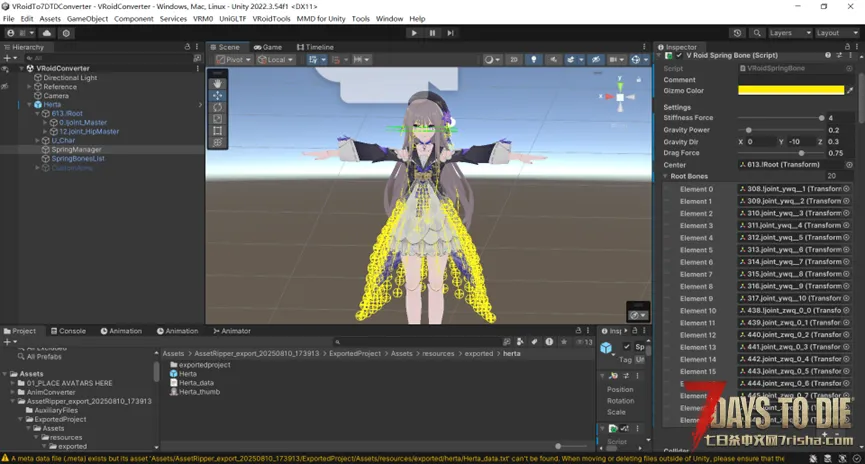Select SpringManager in the Hierarchy
This screenshot has height=464, width=865.
pos(76,150)
